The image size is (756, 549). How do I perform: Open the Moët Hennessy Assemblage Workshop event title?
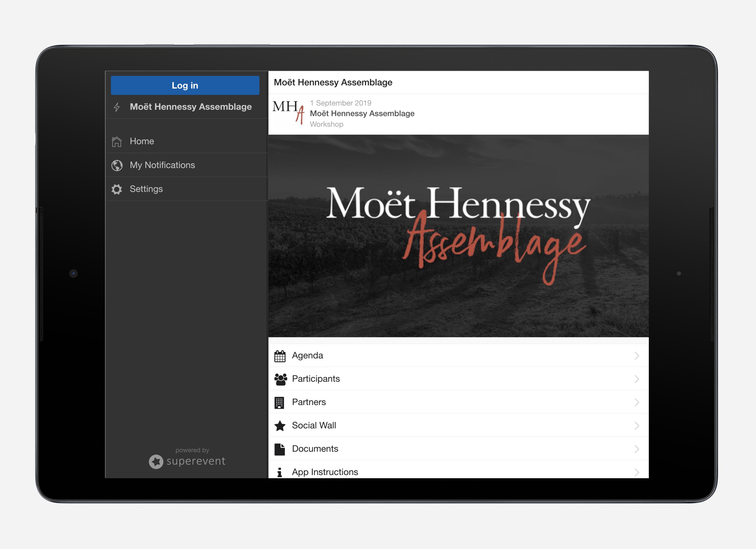click(x=362, y=114)
